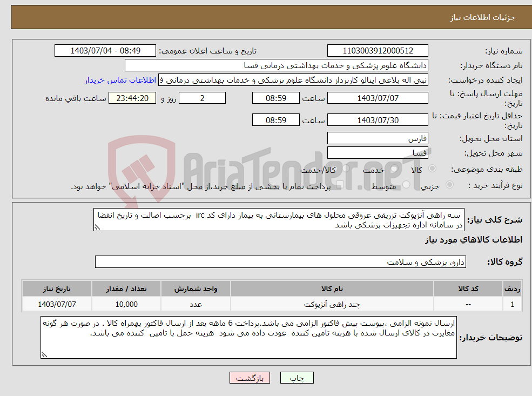The width and height of the screenshot is (532, 396).
Task: Click the response deadline date 1403/07/07 field
Action: [x=378, y=98]
